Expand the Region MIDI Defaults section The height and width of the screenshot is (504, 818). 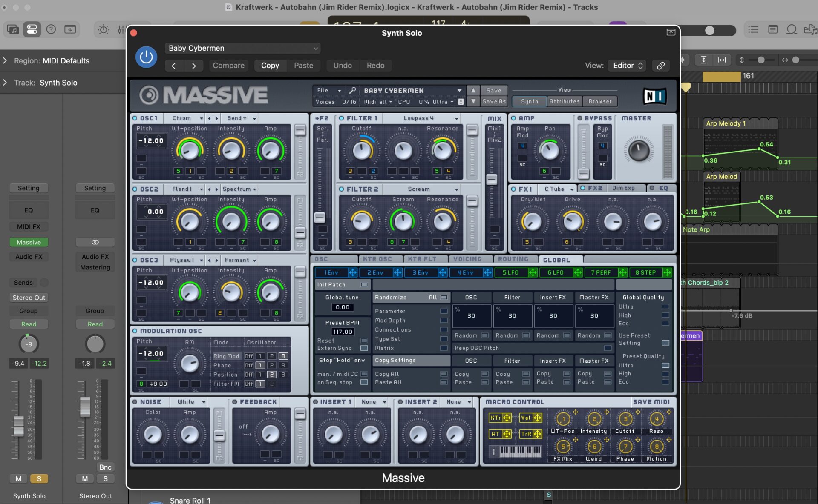coord(5,61)
